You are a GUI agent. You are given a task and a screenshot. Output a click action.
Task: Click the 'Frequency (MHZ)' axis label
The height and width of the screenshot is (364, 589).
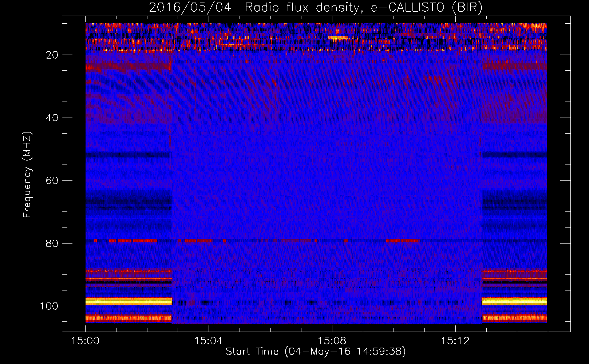pos(27,174)
